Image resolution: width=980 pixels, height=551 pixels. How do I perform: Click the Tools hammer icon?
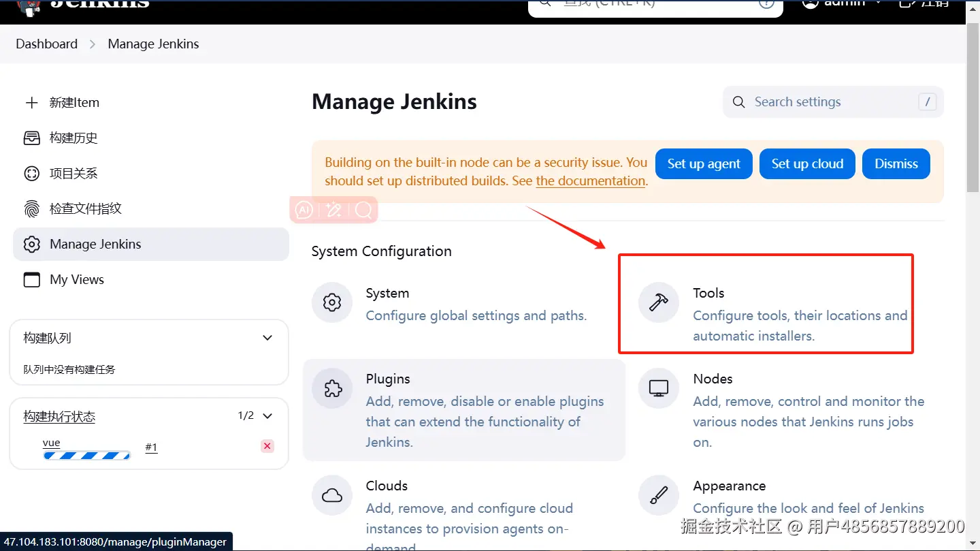coord(659,302)
